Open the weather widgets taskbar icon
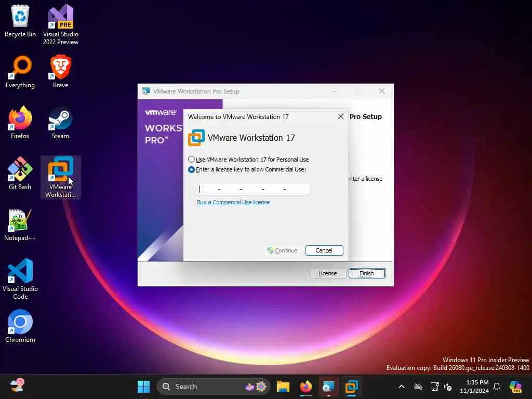 pos(17,386)
